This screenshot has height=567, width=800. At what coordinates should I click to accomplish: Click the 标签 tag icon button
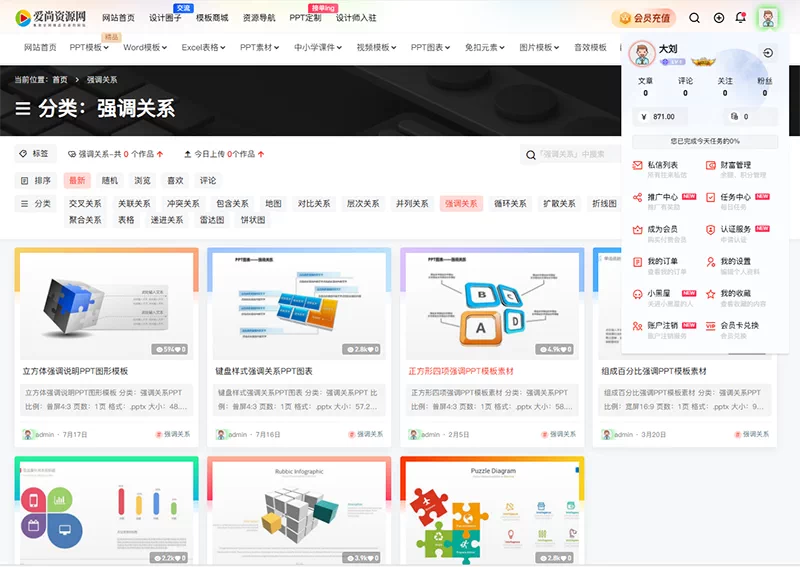tap(34, 154)
